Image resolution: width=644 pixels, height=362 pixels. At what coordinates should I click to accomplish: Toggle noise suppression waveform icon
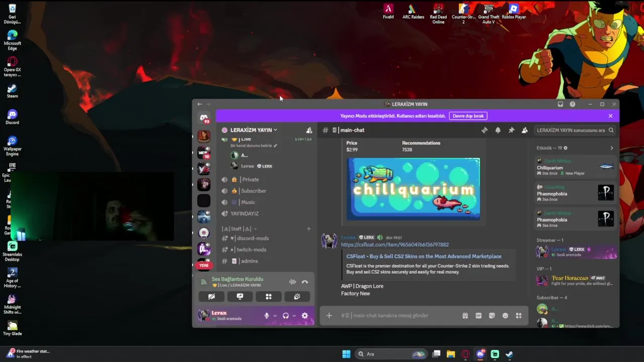[292, 282]
